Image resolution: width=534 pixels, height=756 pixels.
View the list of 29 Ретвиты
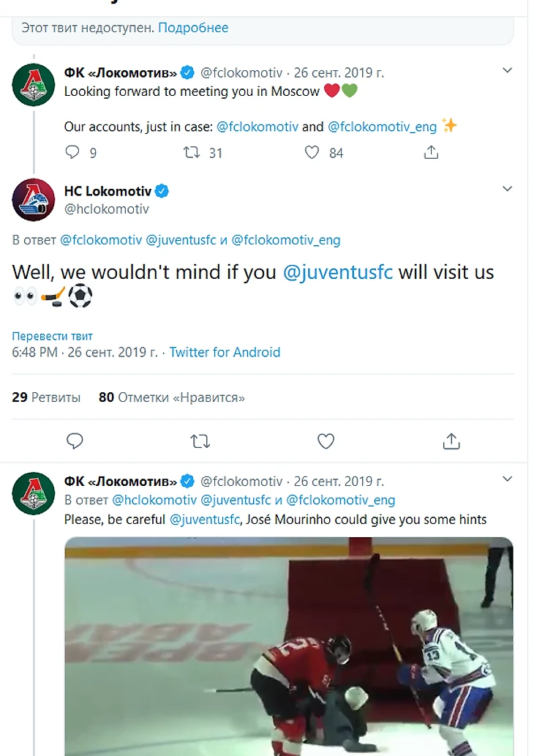tap(46, 397)
